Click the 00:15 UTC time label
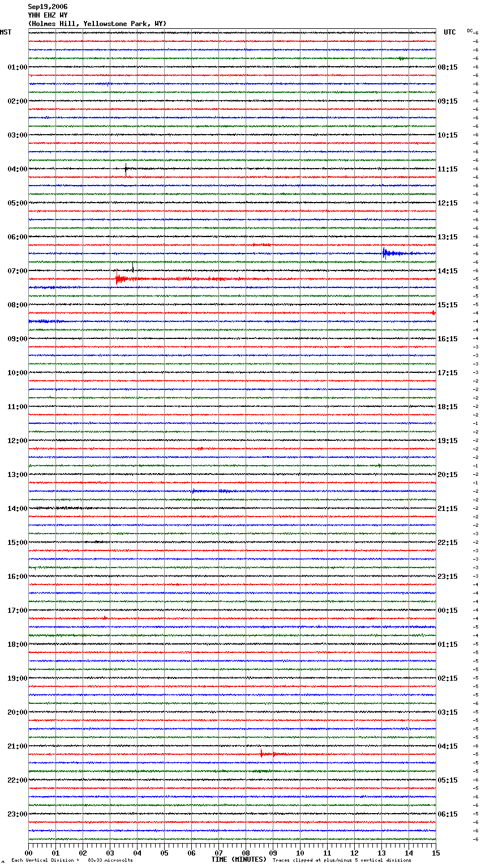This screenshot has width=481, height=868. 448,611
